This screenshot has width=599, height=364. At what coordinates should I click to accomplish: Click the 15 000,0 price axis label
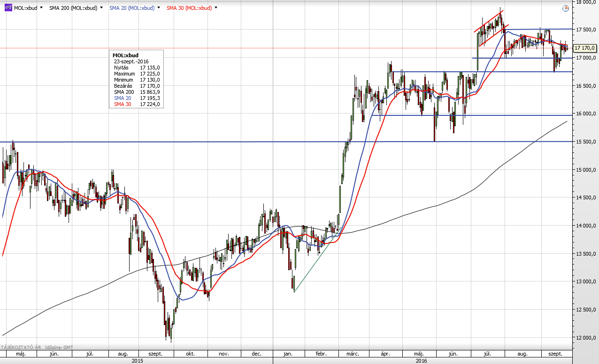point(586,170)
